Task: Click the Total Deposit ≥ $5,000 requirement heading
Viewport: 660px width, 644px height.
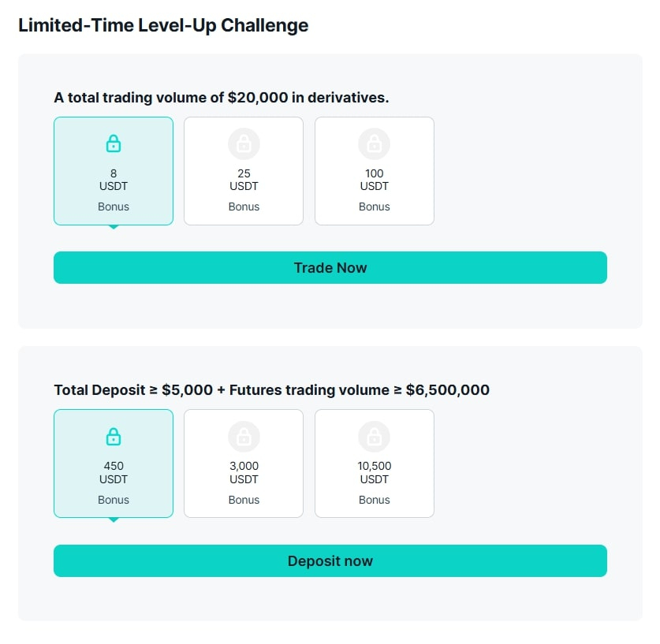Action: (x=271, y=389)
